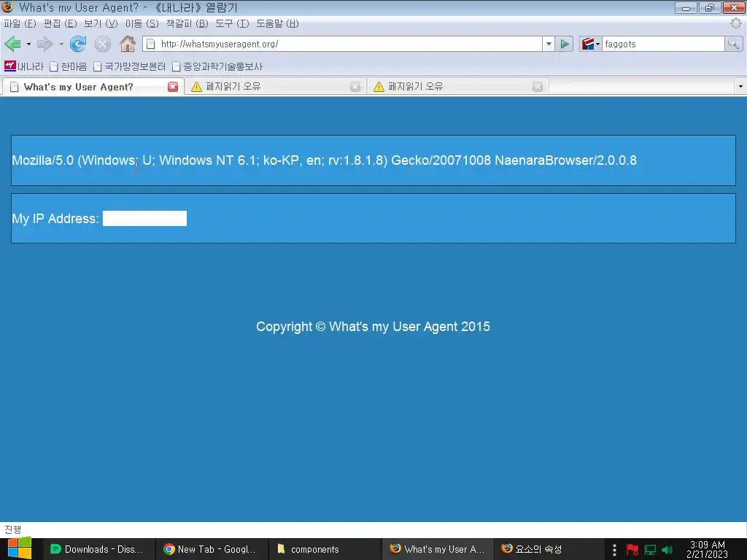Click the browser logo in title bar
Viewport: 747px width, 560px height.
(x=7, y=7)
